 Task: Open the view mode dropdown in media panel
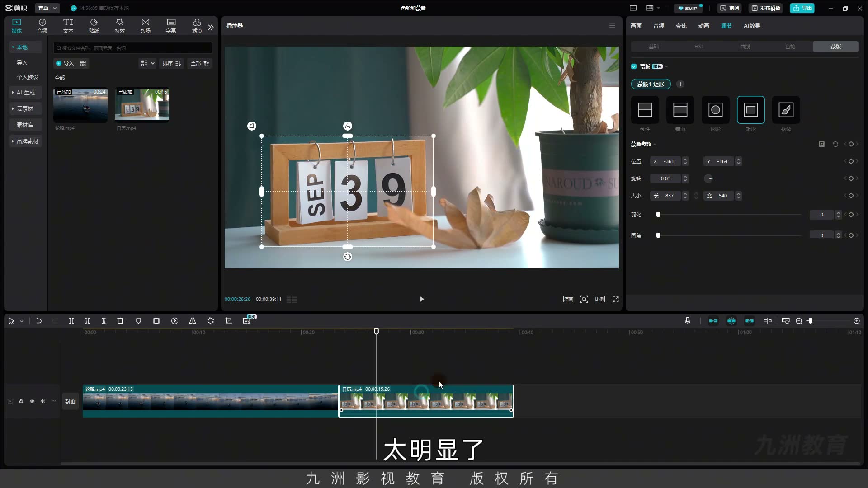click(x=148, y=63)
